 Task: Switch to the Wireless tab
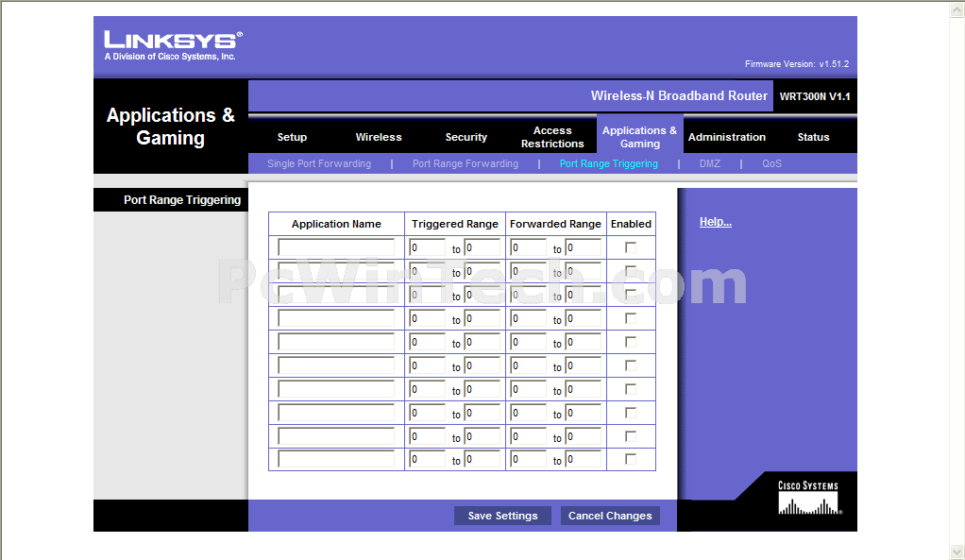(379, 137)
